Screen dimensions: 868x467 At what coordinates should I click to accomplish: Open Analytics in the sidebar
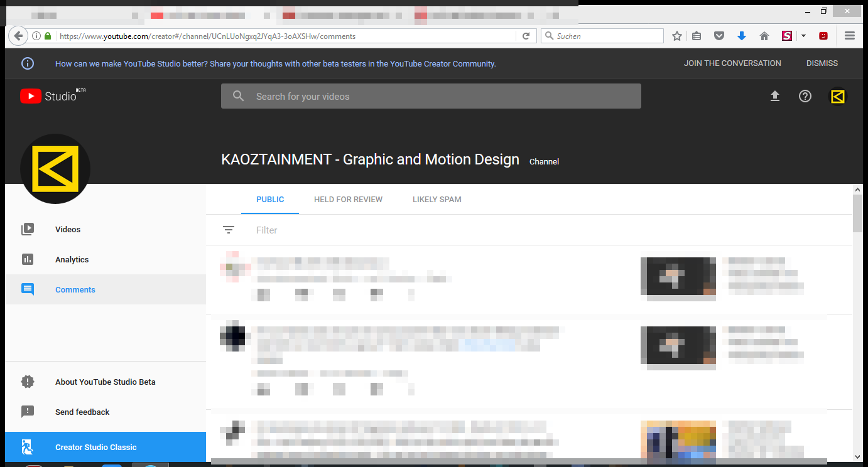pyautogui.click(x=72, y=260)
